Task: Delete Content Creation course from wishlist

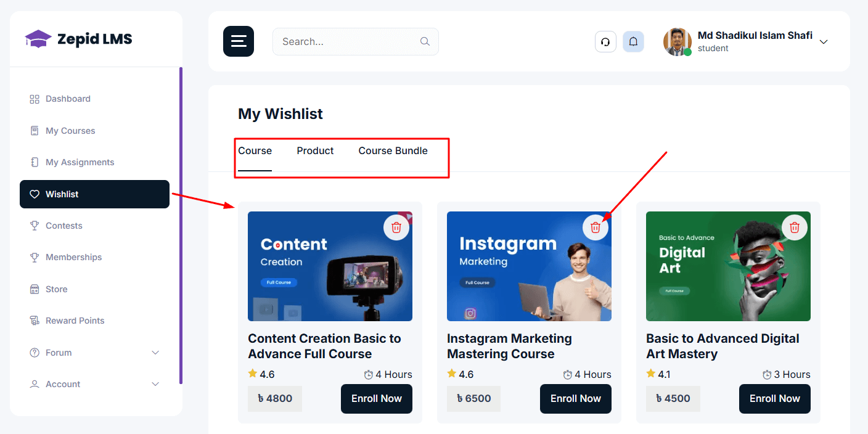Action: 396,227
